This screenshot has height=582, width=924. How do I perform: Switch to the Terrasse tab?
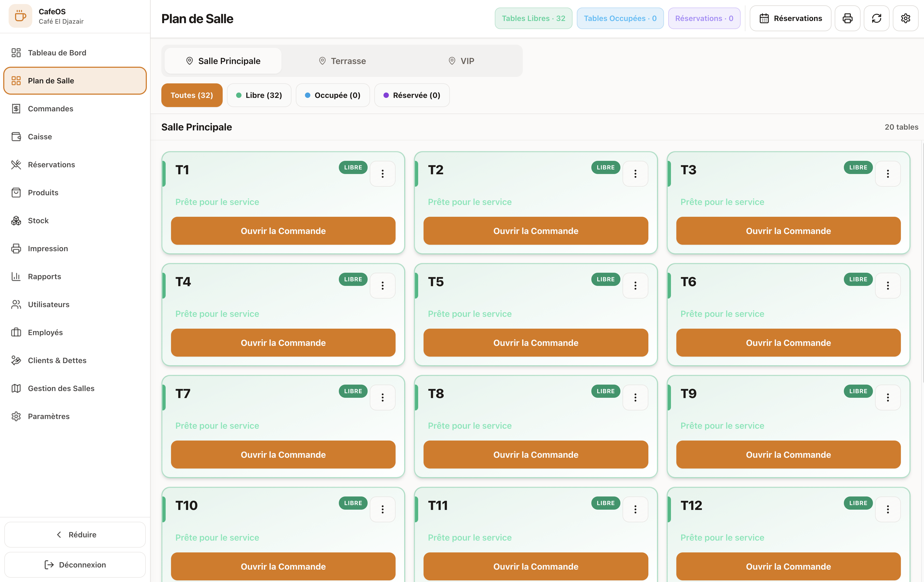pos(342,61)
